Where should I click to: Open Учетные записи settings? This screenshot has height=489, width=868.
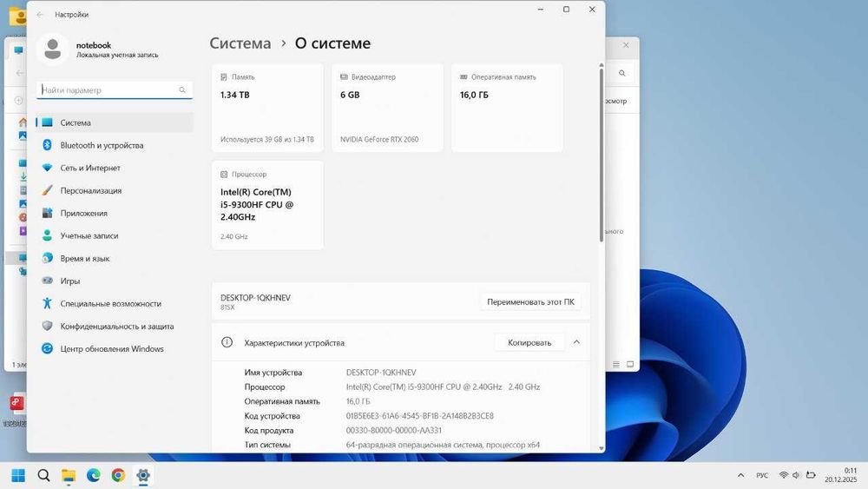point(115,235)
